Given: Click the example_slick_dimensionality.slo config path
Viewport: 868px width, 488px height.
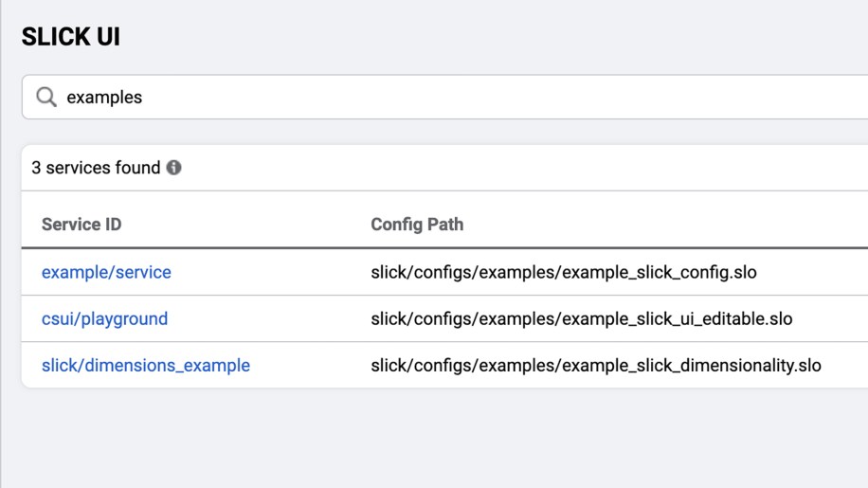Looking at the screenshot, I should [x=596, y=365].
